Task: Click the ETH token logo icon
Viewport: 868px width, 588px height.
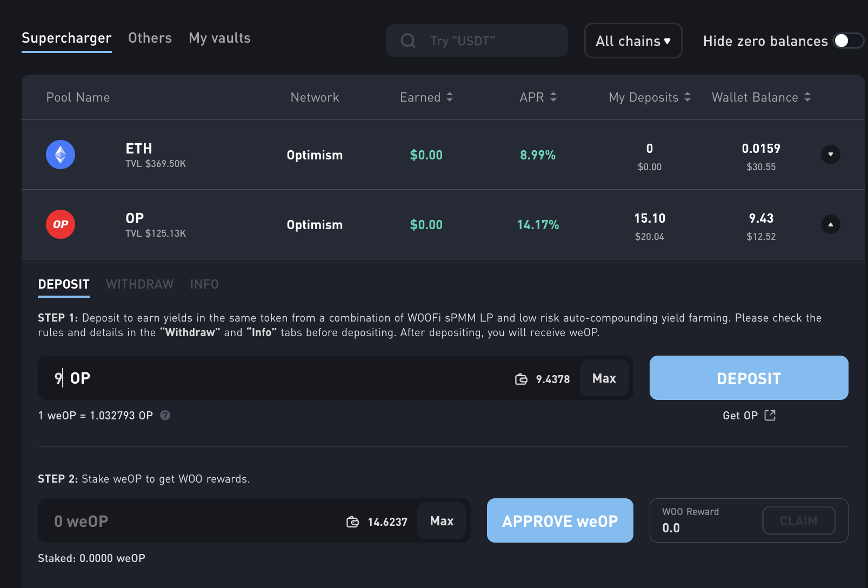Action: coord(61,155)
